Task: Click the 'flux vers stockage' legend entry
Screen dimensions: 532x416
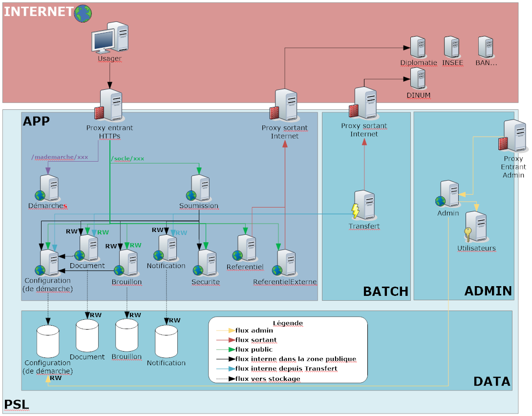Action: (268, 378)
